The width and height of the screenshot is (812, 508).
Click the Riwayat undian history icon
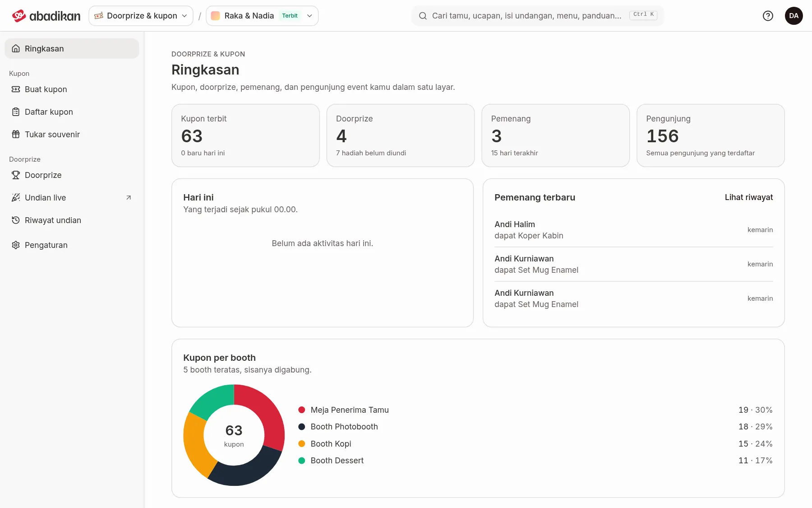[16, 220]
